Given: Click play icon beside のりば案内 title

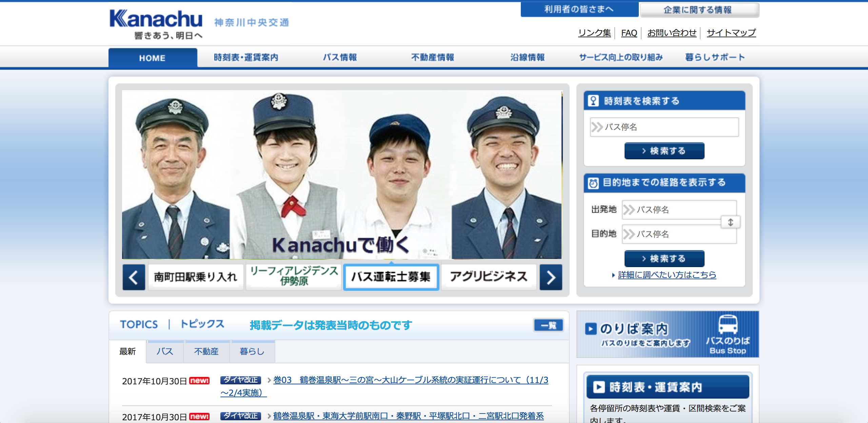Looking at the screenshot, I should [x=591, y=329].
